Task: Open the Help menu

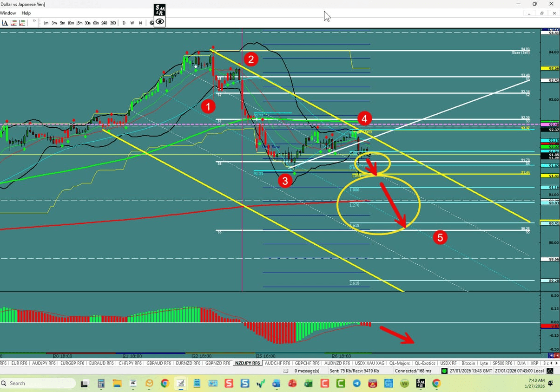Action: point(26,13)
